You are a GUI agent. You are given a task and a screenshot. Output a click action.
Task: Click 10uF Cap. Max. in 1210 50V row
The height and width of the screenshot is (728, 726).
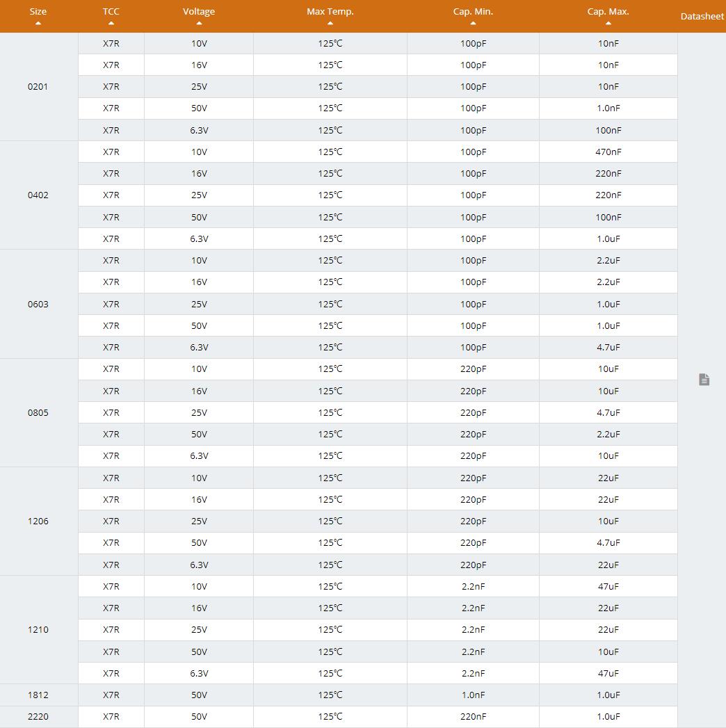608,652
